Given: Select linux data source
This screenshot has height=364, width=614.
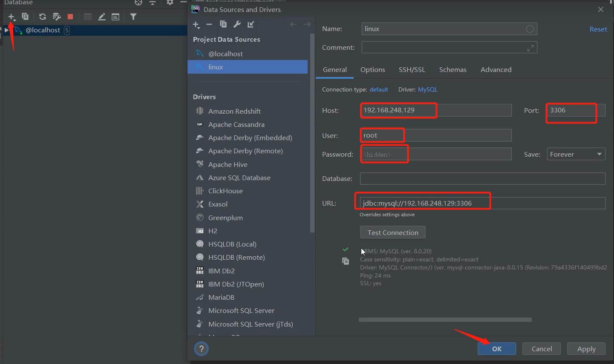Looking at the screenshot, I should click(248, 67).
